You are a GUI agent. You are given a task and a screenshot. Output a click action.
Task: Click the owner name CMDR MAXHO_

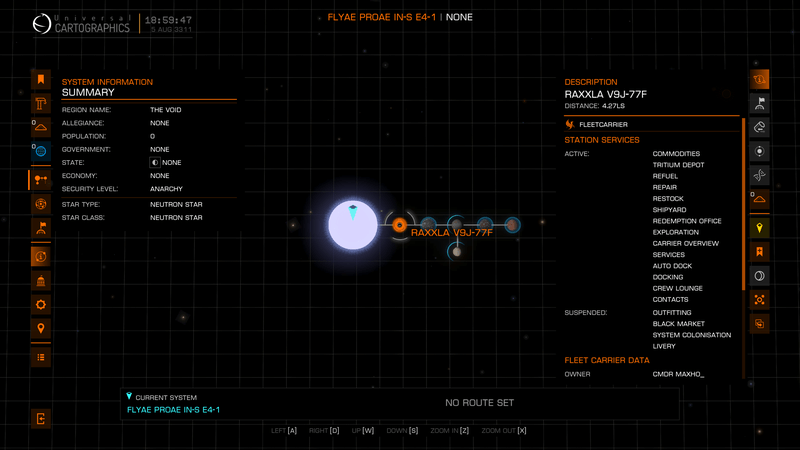pos(678,374)
